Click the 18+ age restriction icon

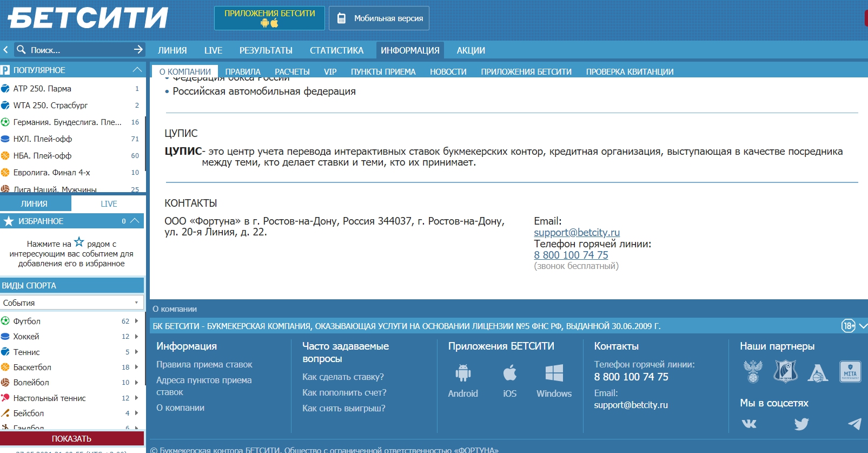coord(848,326)
